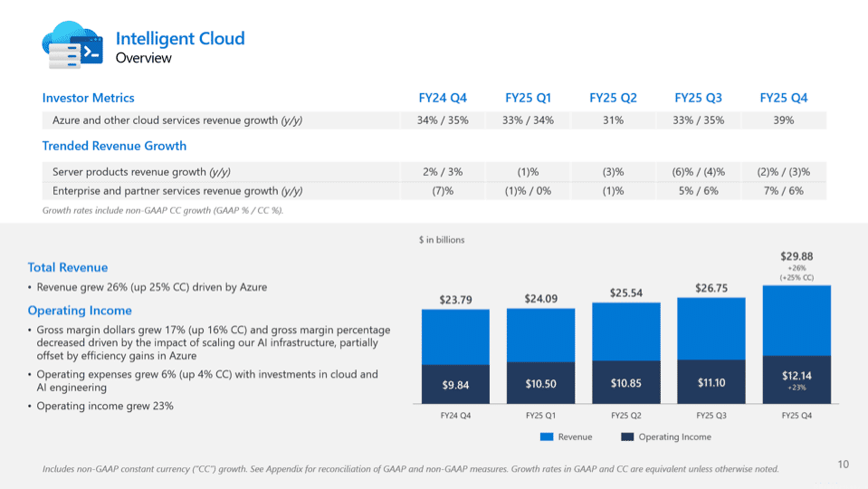Click the 39% Azure growth cell

point(783,120)
